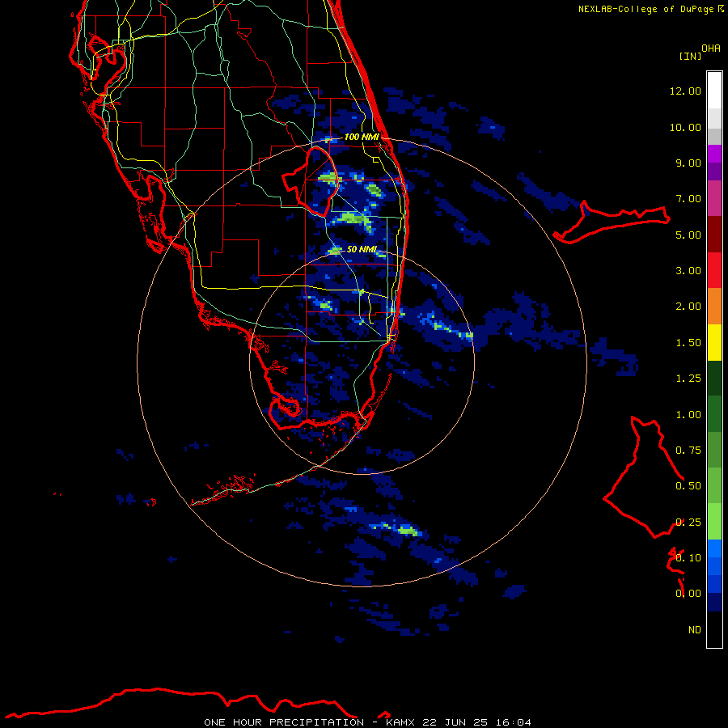Click the 5.00 legend value
Screen dimensions: 728x728
tap(688, 235)
